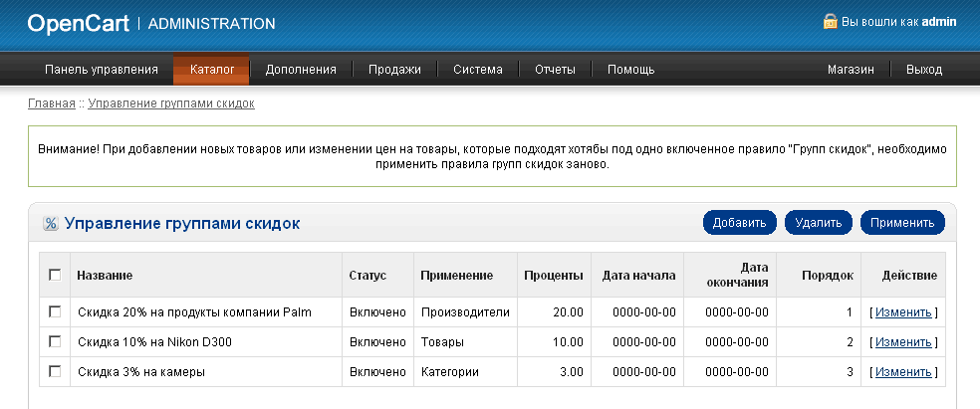980x409 pixels.
Task: Open the Отчеты menu
Action: tap(555, 70)
